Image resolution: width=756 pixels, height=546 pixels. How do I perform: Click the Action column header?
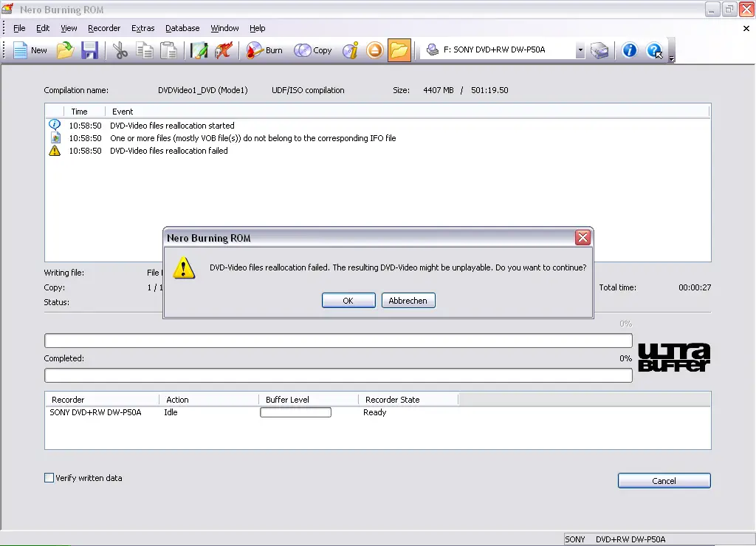tap(209, 400)
